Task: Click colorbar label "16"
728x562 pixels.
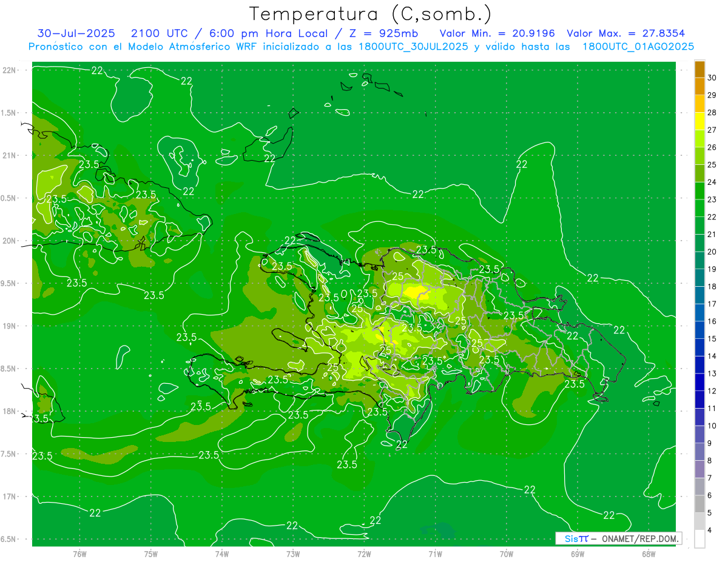Action: 712,321
